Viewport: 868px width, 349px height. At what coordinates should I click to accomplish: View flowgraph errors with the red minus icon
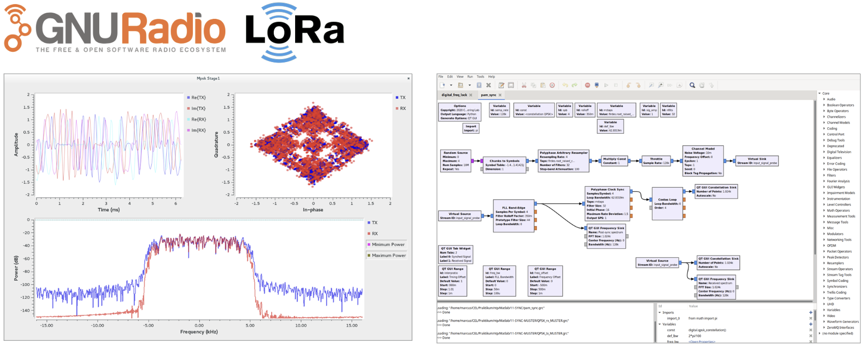point(587,85)
